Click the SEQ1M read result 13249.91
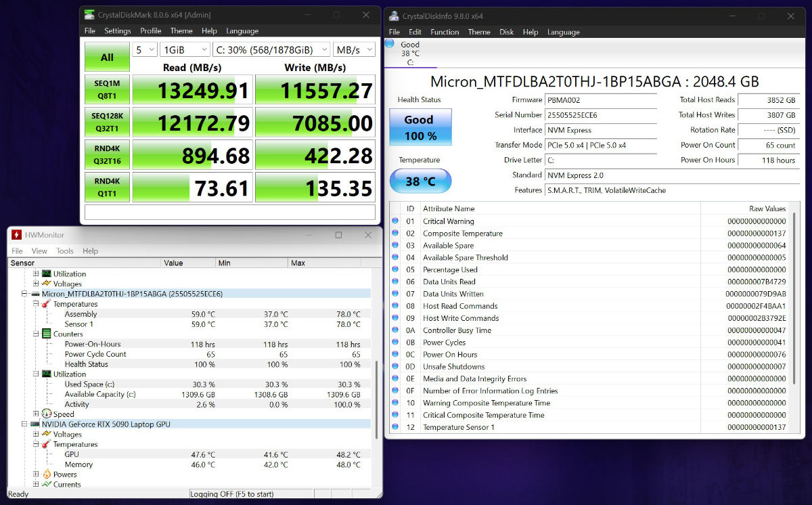The image size is (812, 505). (x=192, y=90)
